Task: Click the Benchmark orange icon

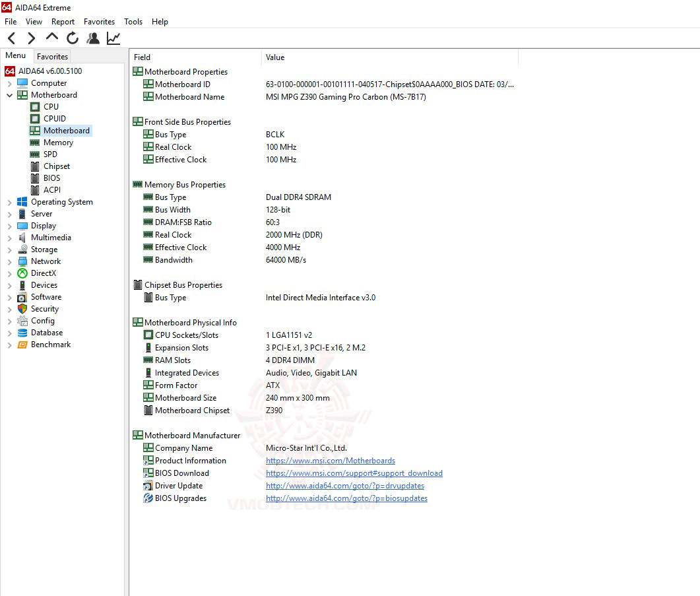Action: (22, 345)
